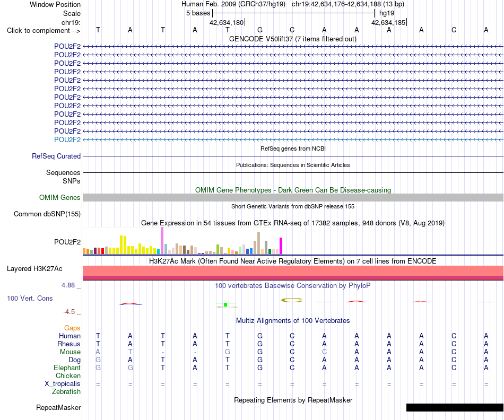Click the 4.88 upper PhyloP scale value

tap(68, 285)
